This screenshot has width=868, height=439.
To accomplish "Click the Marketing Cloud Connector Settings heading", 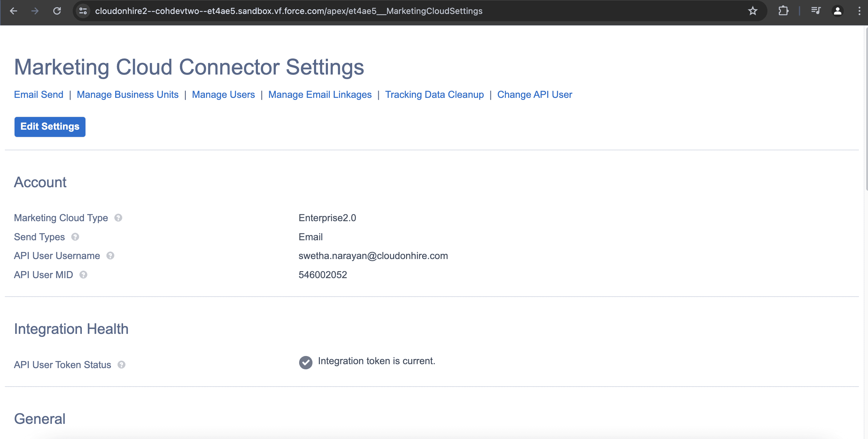I will pos(189,67).
